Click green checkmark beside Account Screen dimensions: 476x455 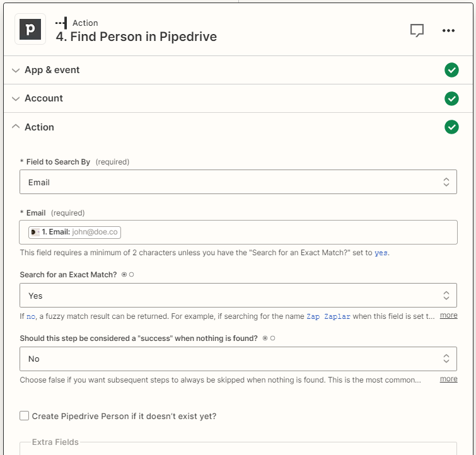pos(451,98)
